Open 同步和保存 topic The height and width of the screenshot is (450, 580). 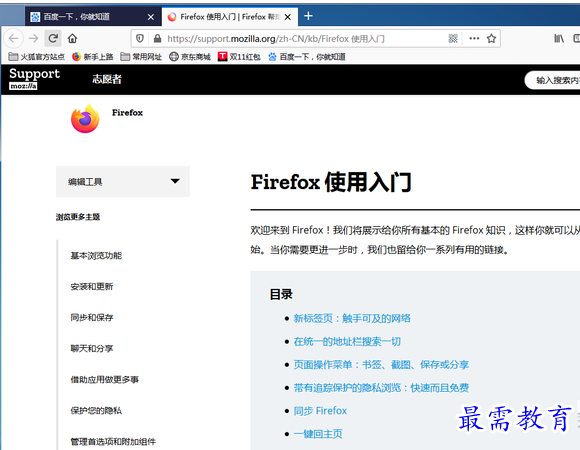(92, 318)
